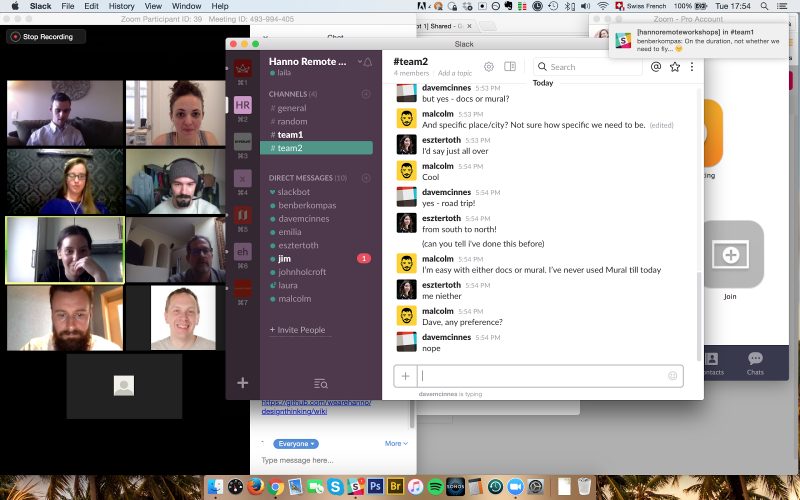Image resolution: width=800 pixels, height=500 pixels.
Task: Click 'Type message here' in Zoom chat
Action: 297,460
